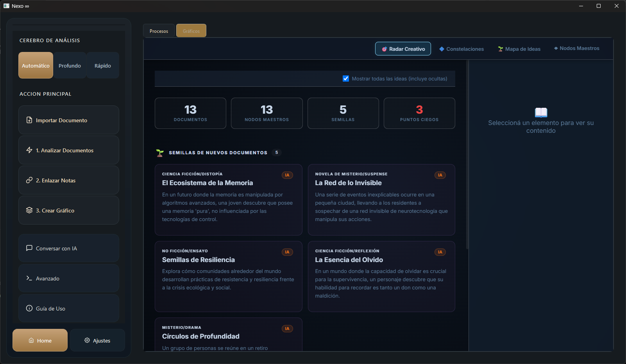Open Ajustes settings
This screenshot has width=626, height=364.
(x=97, y=340)
